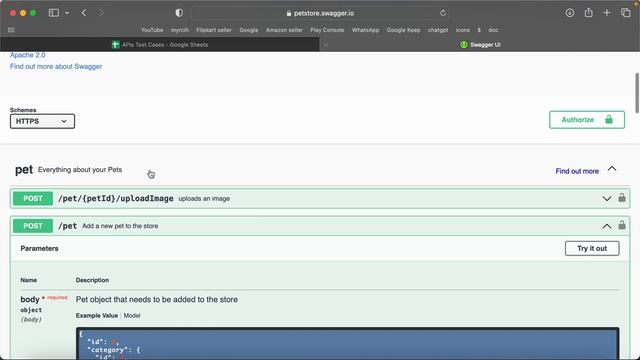Collapse /pet row with up chevron

pyautogui.click(x=607, y=226)
